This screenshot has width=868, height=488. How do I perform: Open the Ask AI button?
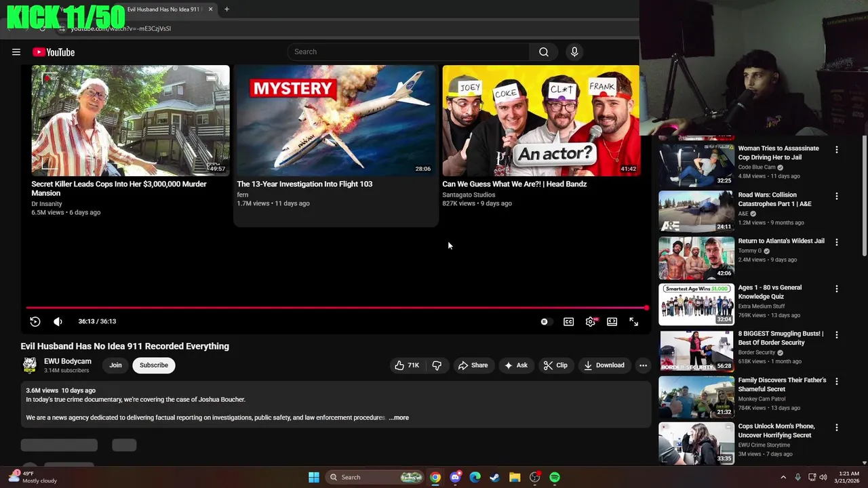(x=516, y=365)
